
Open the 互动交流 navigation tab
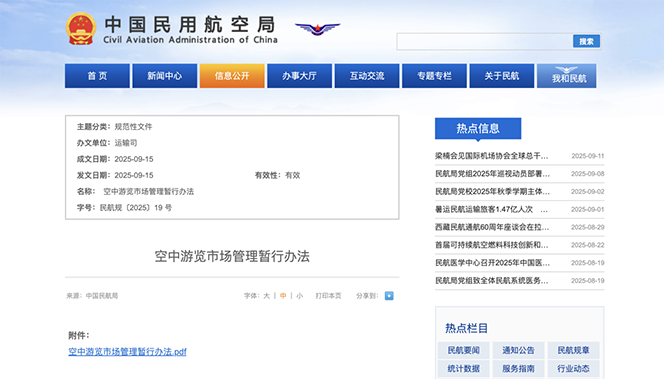pyautogui.click(x=367, y=76)
